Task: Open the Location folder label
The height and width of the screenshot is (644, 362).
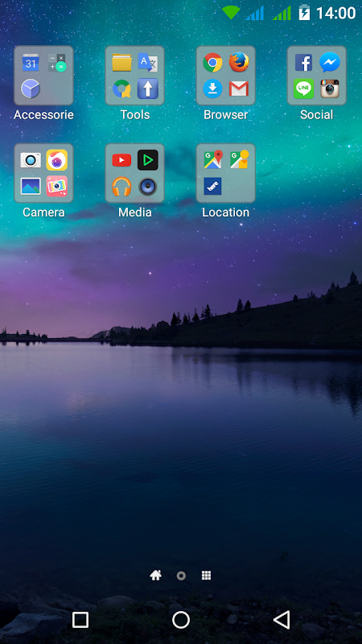Action: point(226,213)
